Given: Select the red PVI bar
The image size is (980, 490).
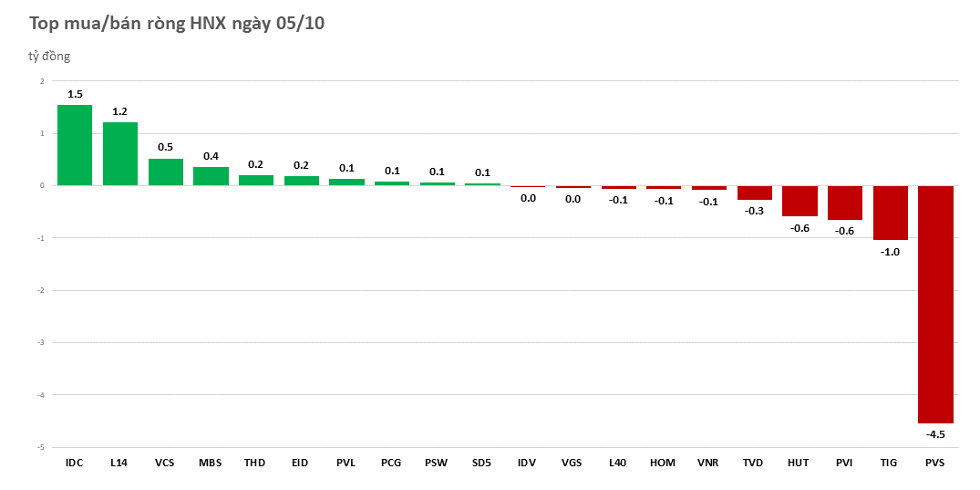Looking at the screenshot, I should [x=845, y=203].
